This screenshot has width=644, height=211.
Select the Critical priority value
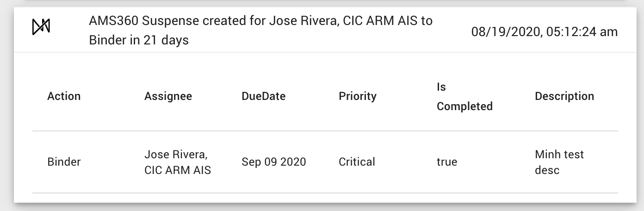pos(357,162)
